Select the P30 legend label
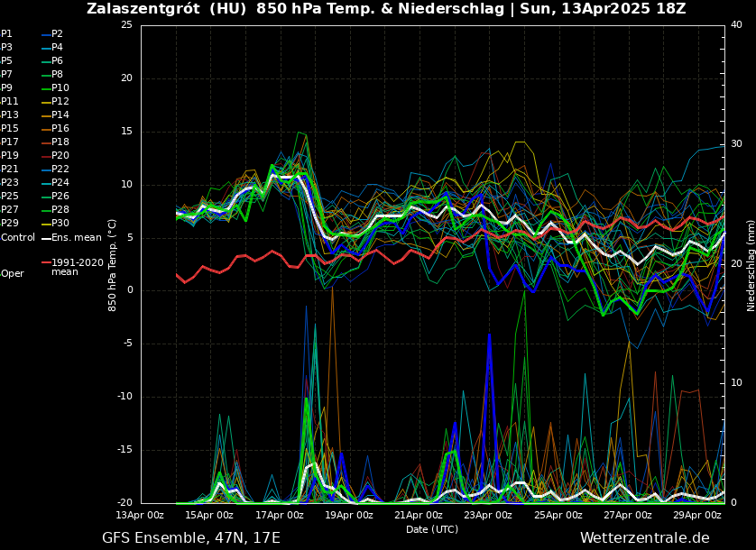 coord(60,223)
